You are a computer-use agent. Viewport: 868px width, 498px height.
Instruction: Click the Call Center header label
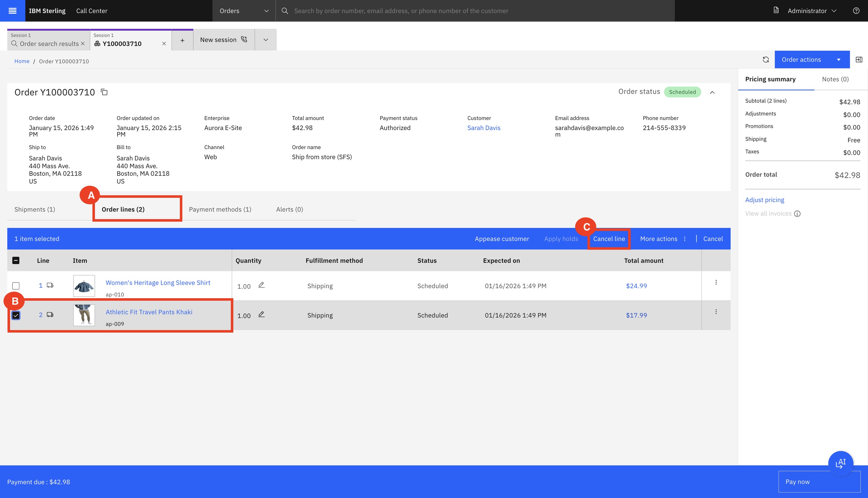(x=92, y=11)
